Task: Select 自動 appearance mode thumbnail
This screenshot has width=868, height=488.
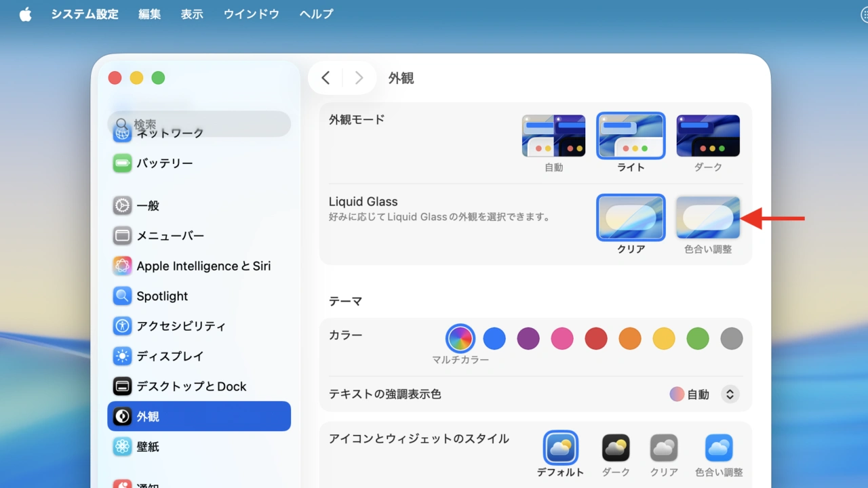Action: tap(553, 136)
